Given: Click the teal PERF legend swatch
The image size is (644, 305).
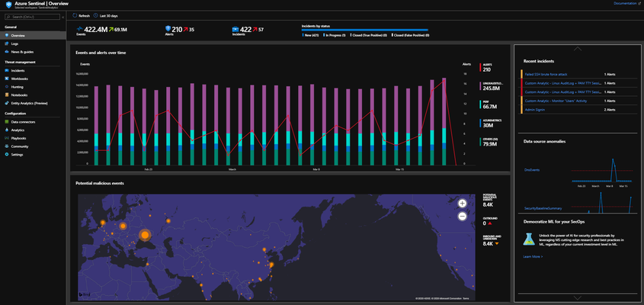Looking at the screenshot, I should tap(479, 104).
